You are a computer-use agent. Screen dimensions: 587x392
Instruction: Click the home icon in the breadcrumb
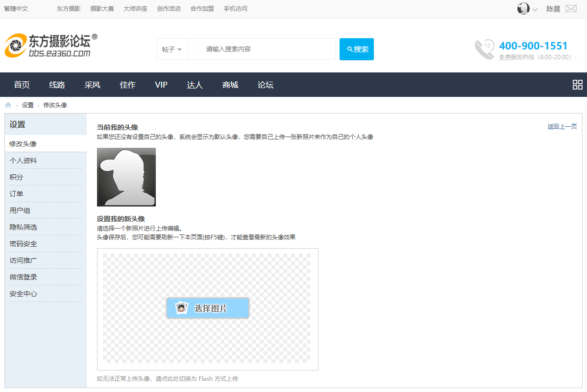coord(8,104)
